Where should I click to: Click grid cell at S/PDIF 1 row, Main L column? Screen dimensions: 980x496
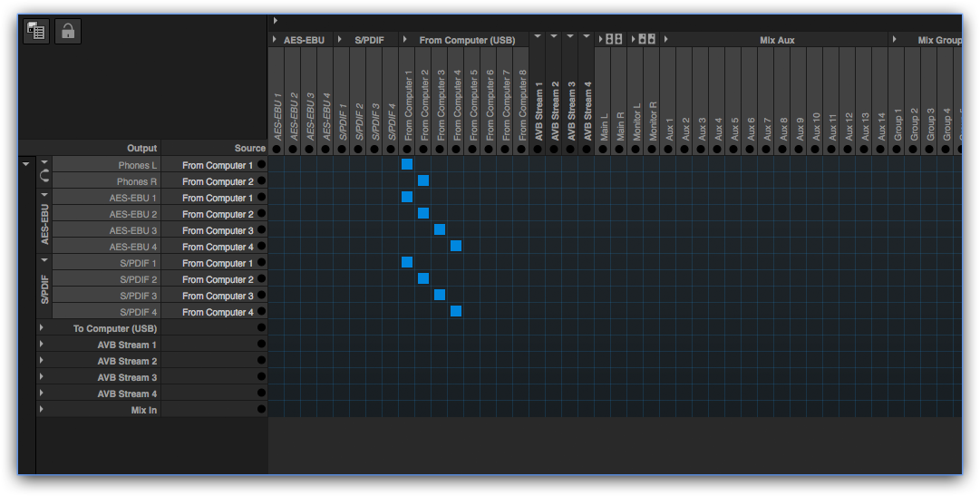pos(603,262)
